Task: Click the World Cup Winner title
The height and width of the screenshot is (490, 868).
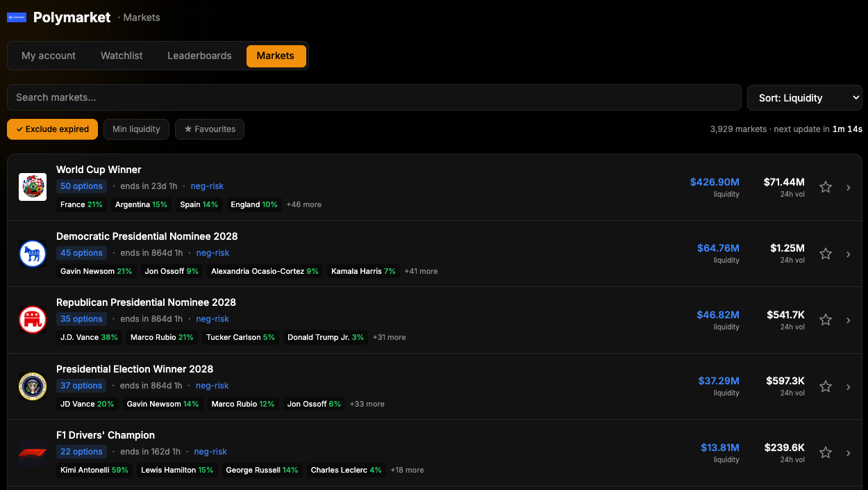Action: pos(99,170)
